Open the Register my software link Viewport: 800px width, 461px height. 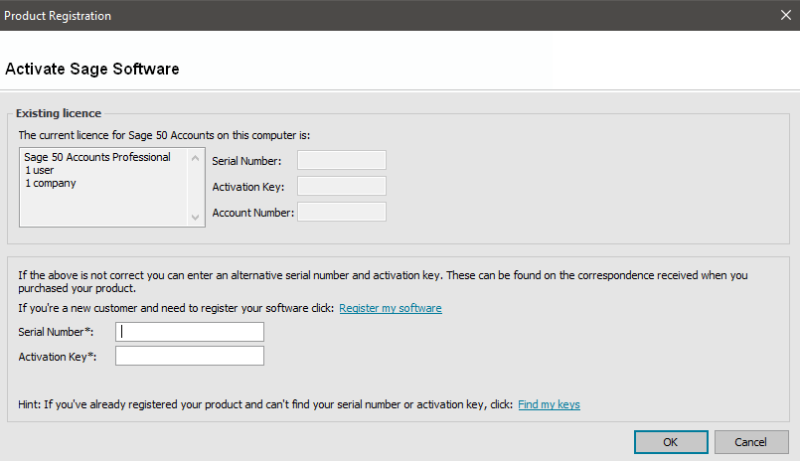click(x=390, y=308)
